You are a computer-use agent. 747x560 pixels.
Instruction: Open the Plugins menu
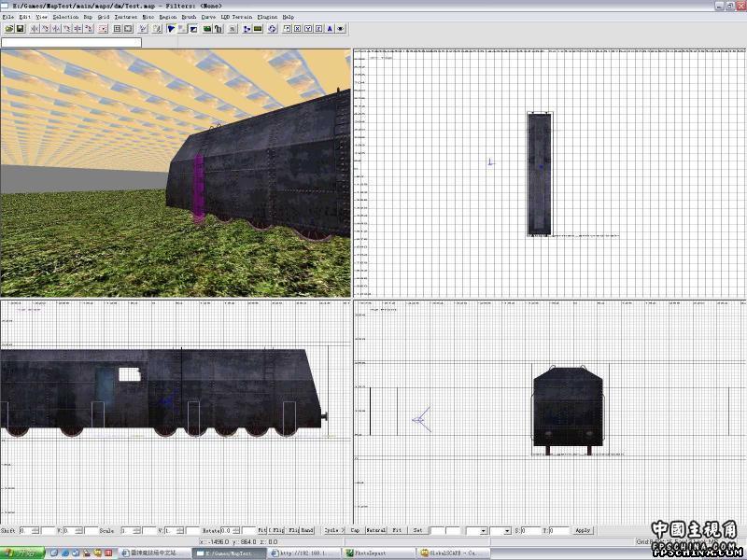coord(267,17)
